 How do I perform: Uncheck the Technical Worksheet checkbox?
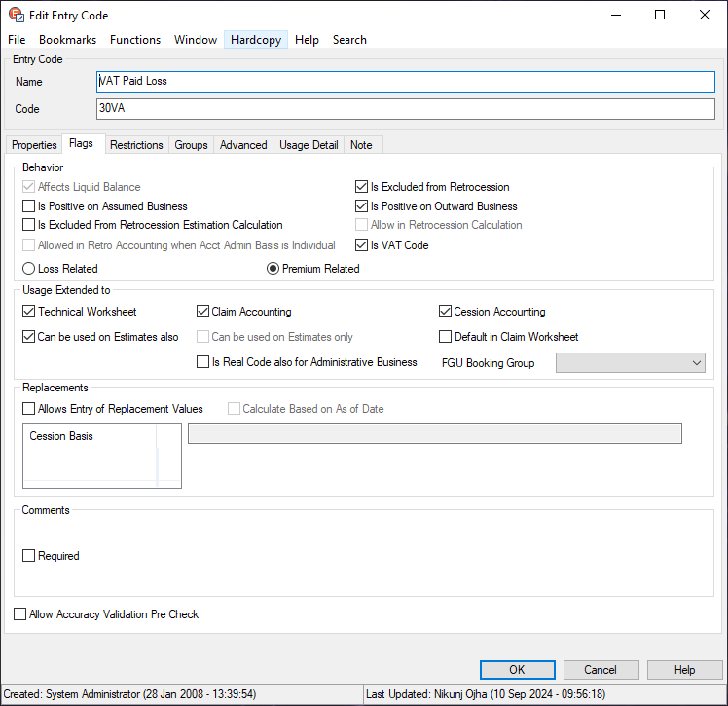coord(28,312)
